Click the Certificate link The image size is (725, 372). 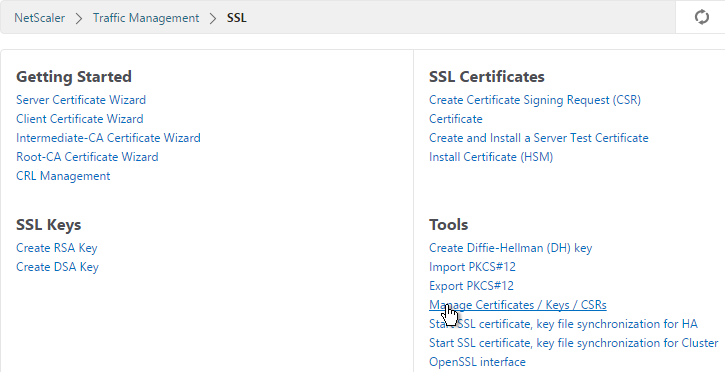tap(455, 119)
